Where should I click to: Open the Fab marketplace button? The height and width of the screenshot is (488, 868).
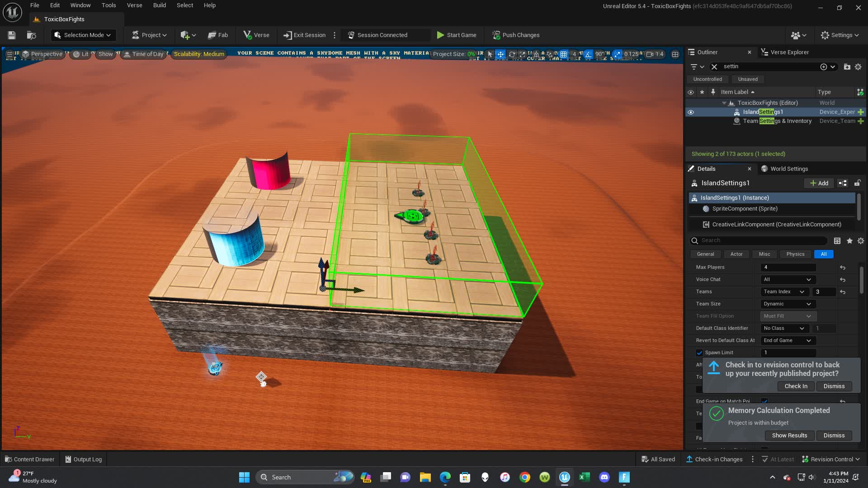pos(218,35)
